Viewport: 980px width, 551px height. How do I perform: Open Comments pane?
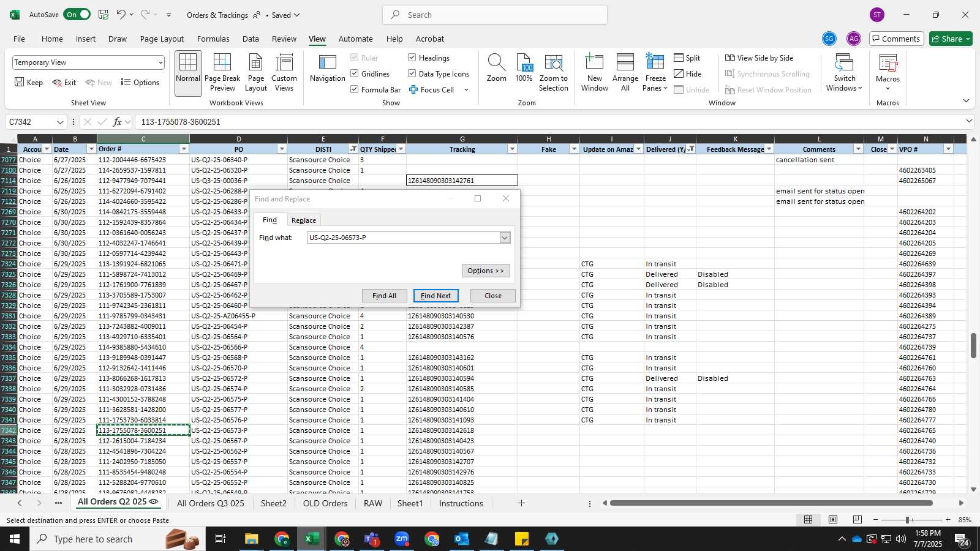point(896,39)
